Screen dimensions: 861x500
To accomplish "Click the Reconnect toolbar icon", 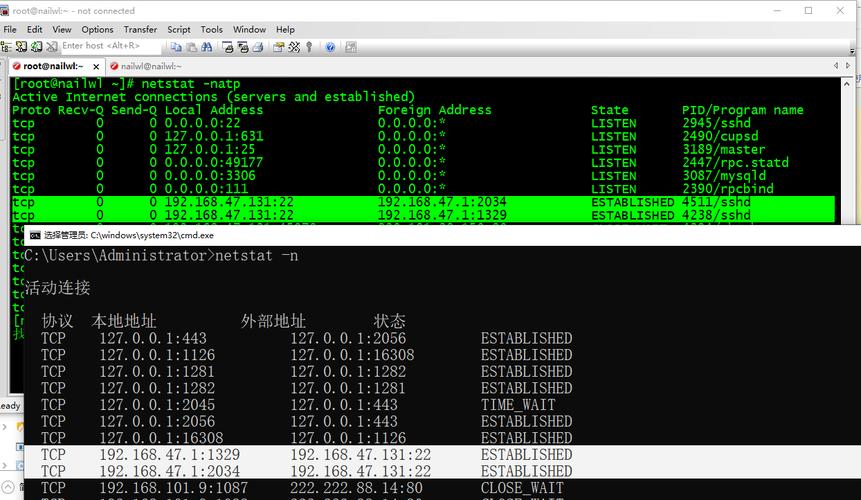I will click(x=36, y=47).
